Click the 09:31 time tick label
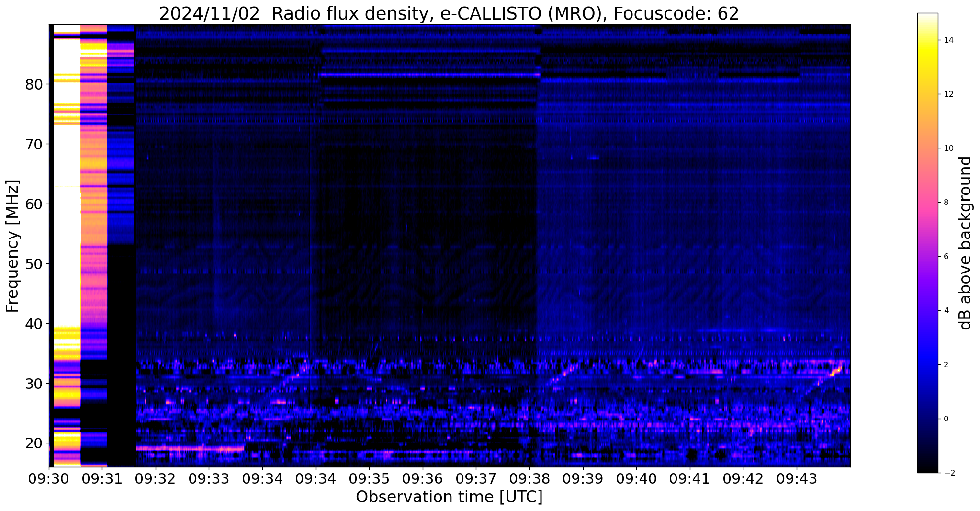Viewport: 980px width, 511px height. (x=102, y=478)
